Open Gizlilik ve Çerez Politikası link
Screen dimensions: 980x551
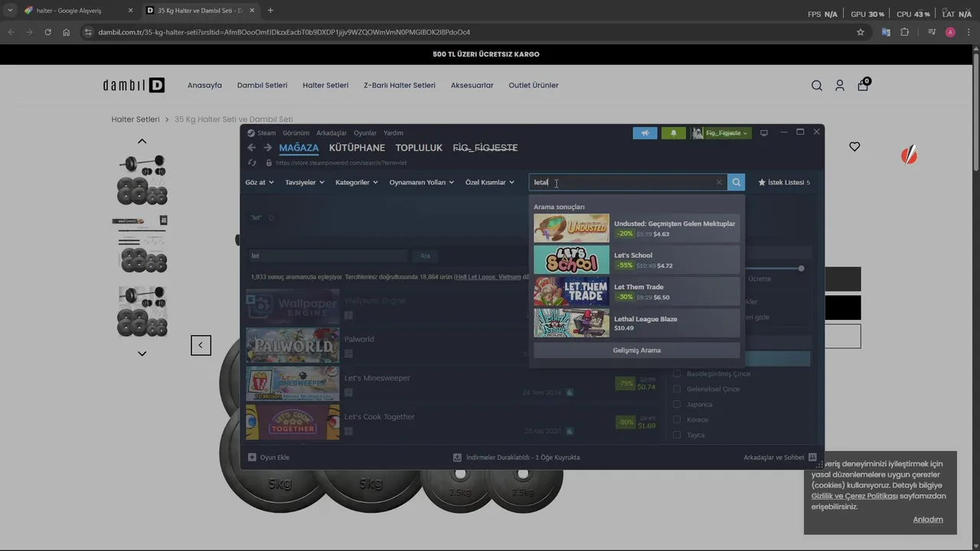(854, 496)
